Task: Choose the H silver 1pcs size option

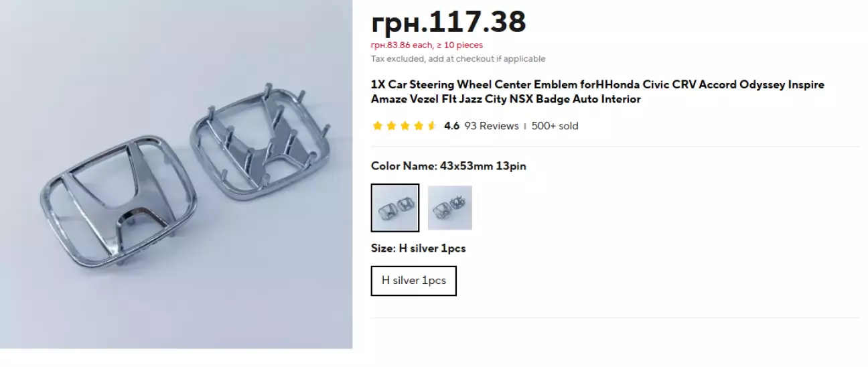Action: [414, 281]
